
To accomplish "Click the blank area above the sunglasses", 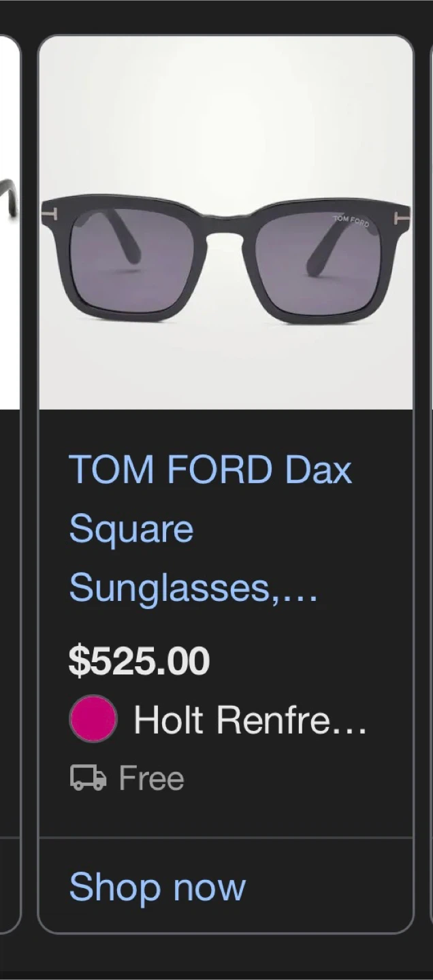I will point(226,109).
